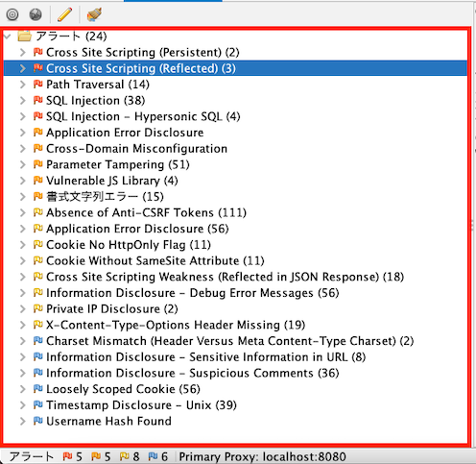Select Cross-Domain Misconfiguration alert

pyautogui.click(x=136, y=148)
